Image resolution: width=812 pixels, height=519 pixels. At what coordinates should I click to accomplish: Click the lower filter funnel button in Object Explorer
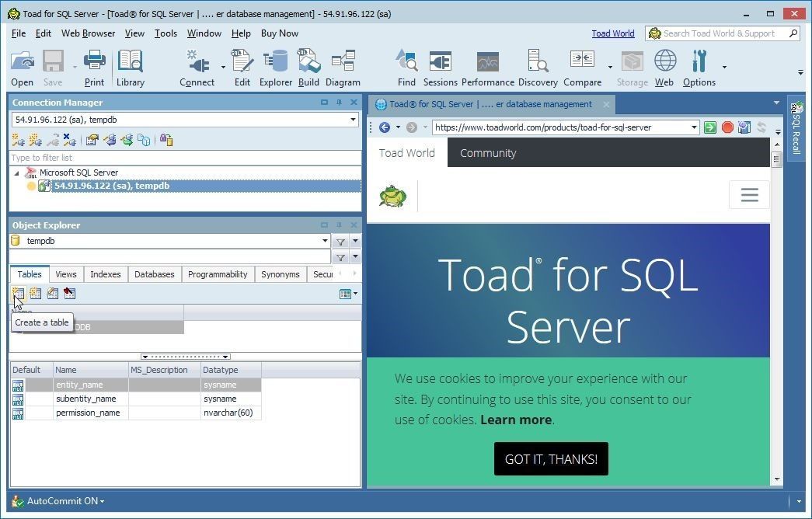[340, 257]
